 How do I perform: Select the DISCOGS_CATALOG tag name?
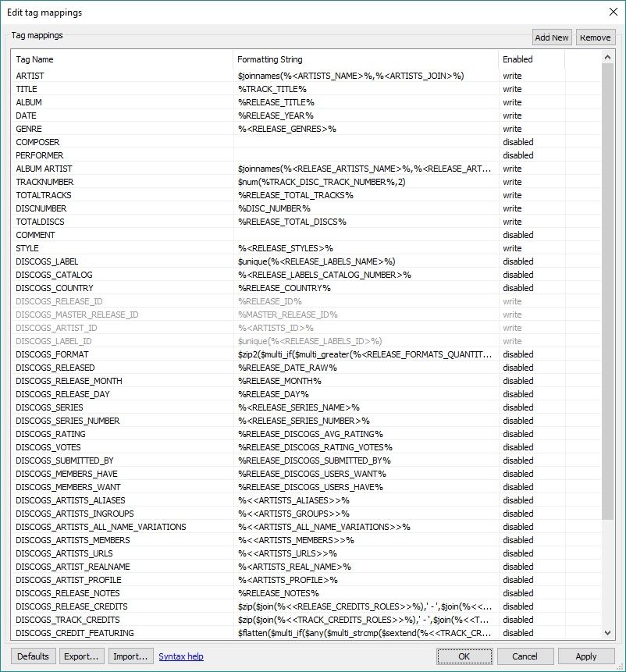point(54,275)
